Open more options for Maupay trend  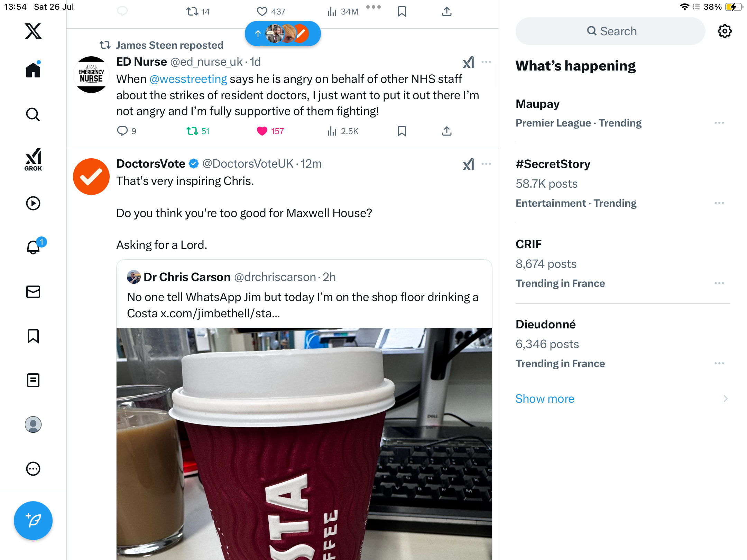pyautogui.click(x=719, y=123)
